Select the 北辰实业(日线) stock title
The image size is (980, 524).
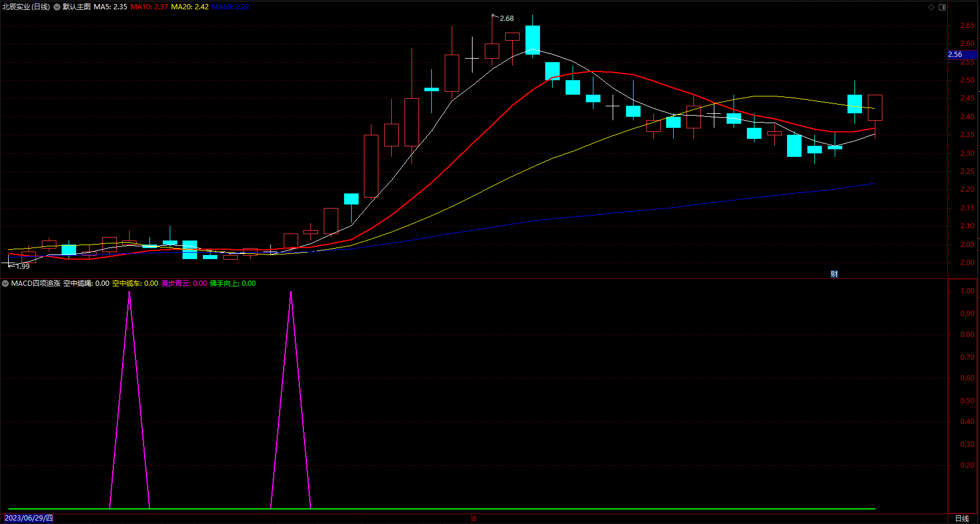click(26, 7)
